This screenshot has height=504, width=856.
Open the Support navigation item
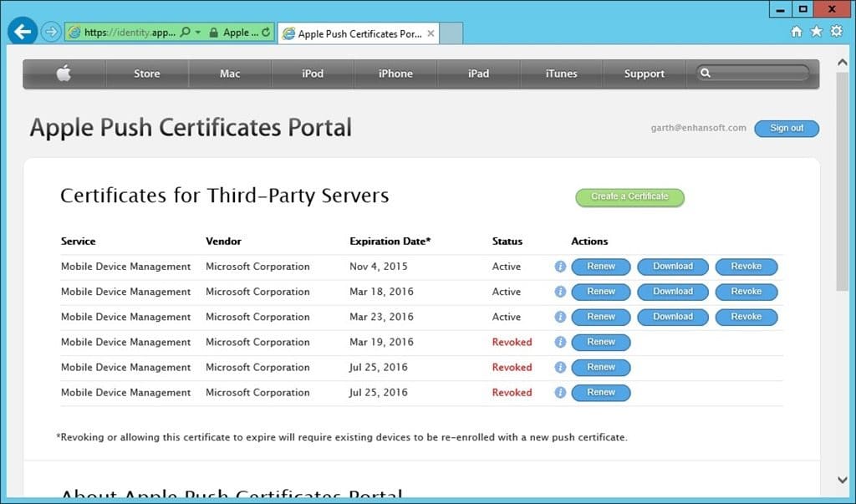(x=645, y=74)
